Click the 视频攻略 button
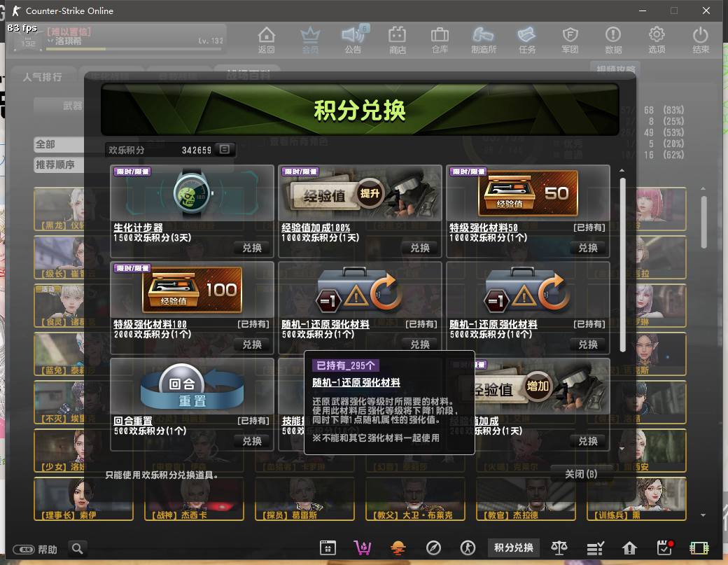 (615, 69)
